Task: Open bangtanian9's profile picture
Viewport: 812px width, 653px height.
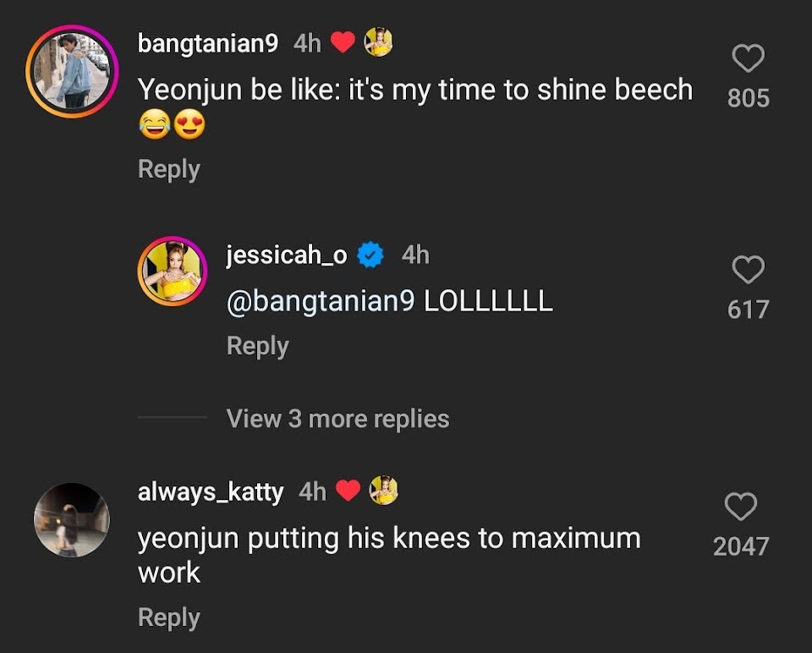Action: [x=72, y=71]
